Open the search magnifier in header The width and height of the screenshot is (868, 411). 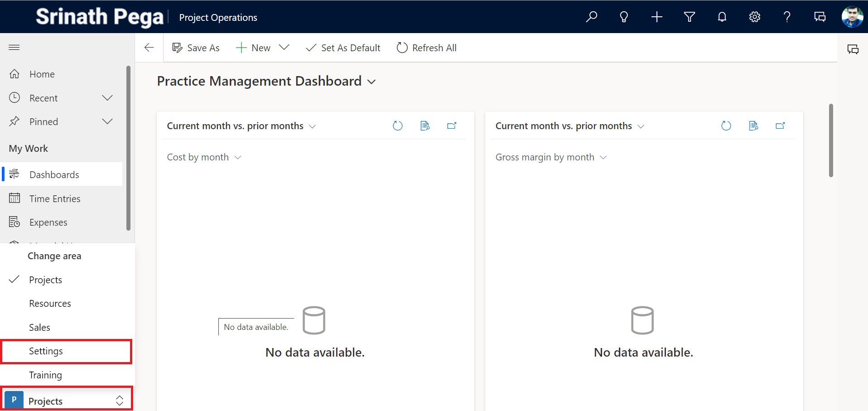(x=591, y=17)
